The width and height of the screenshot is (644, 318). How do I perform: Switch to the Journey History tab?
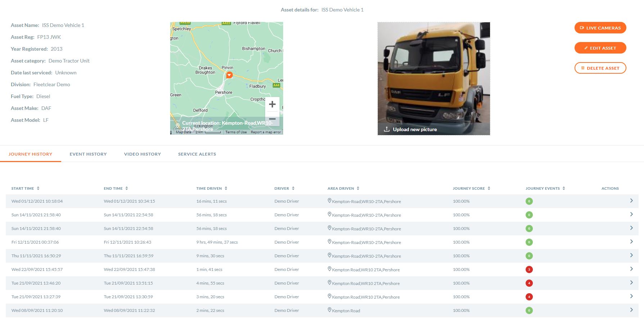click(x=31, y=154)
